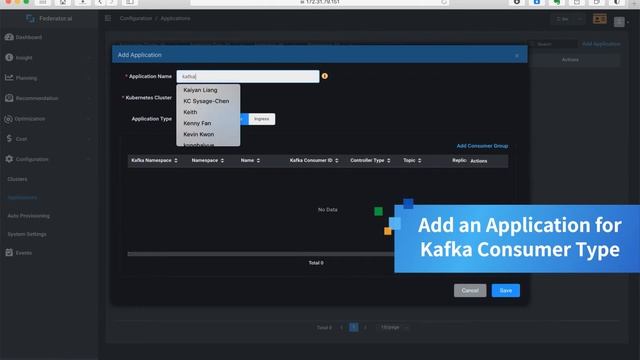Image resolution: width=640 pixels, height=360 pixels.
Task: Click the browser address bar
Action: (x=320, y=2)
